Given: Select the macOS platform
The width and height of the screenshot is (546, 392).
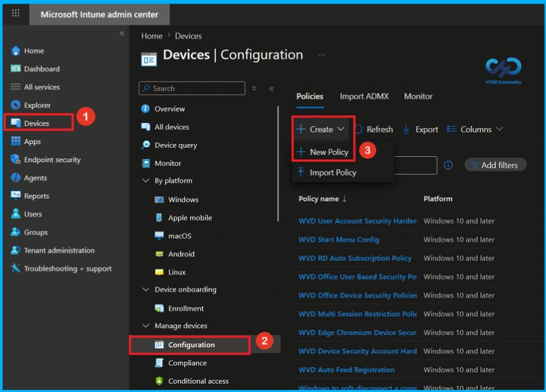Looking at the screenshot, I should tap(180, 236).
